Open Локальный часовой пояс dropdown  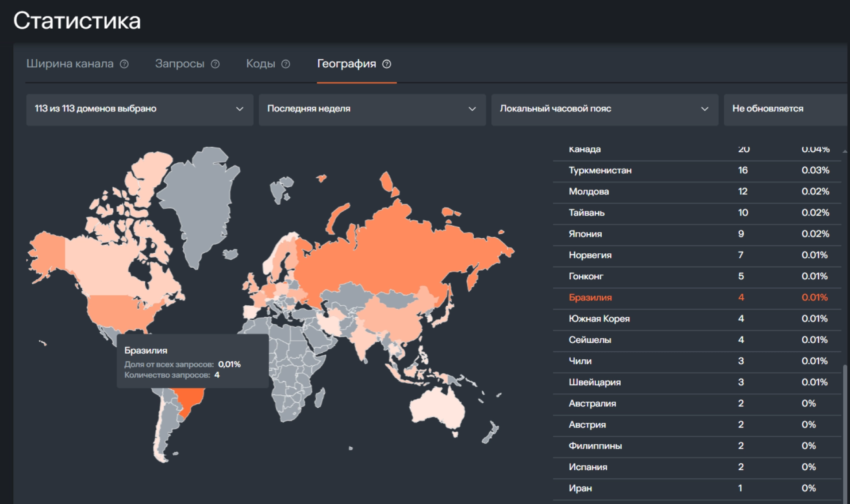605,109
